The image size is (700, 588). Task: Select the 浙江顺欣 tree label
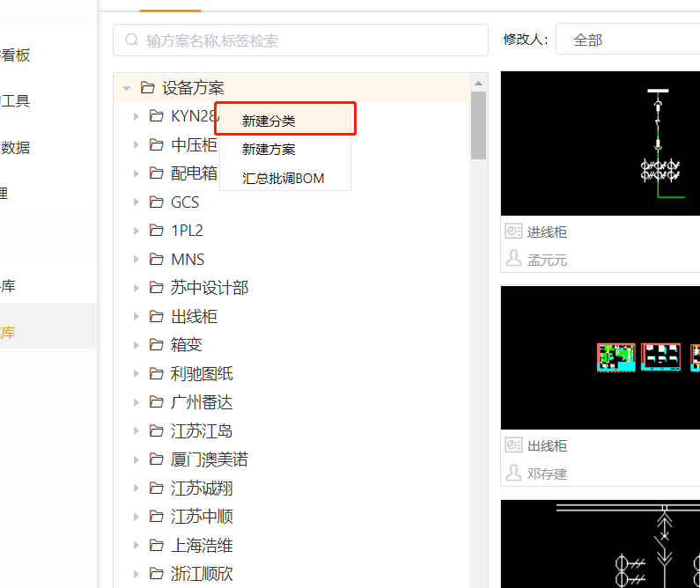202,574
